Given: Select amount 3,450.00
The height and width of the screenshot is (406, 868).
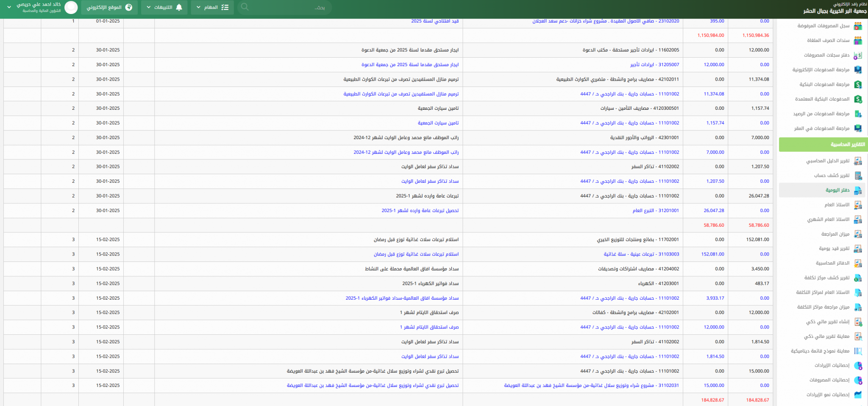Looking at the screenshot, I should point(760,269).
